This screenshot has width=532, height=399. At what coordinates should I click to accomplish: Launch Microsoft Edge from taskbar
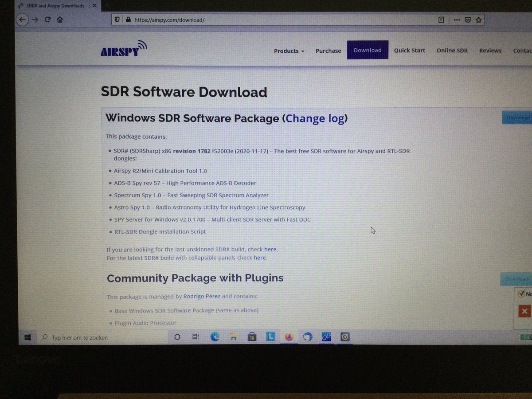[x=215, y=337]
